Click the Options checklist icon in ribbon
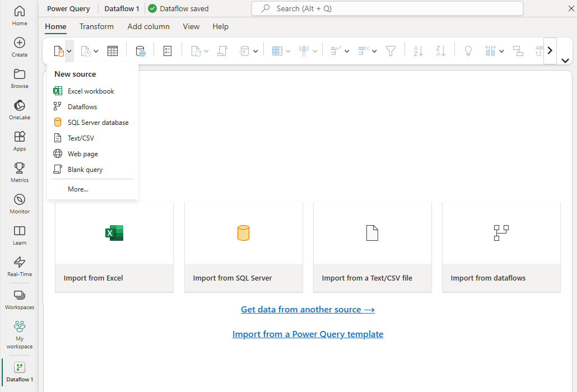This screenshot has height=392, width=577. (167, 51)
